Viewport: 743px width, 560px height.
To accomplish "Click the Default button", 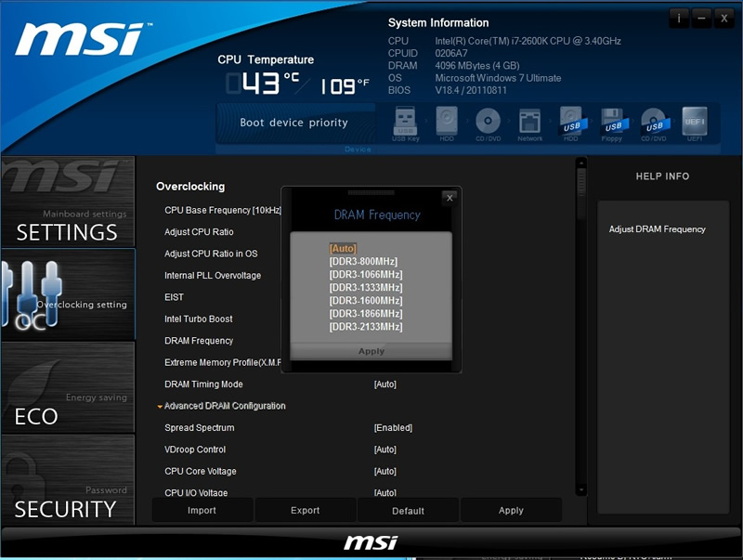I will click(x=408, y=510).
